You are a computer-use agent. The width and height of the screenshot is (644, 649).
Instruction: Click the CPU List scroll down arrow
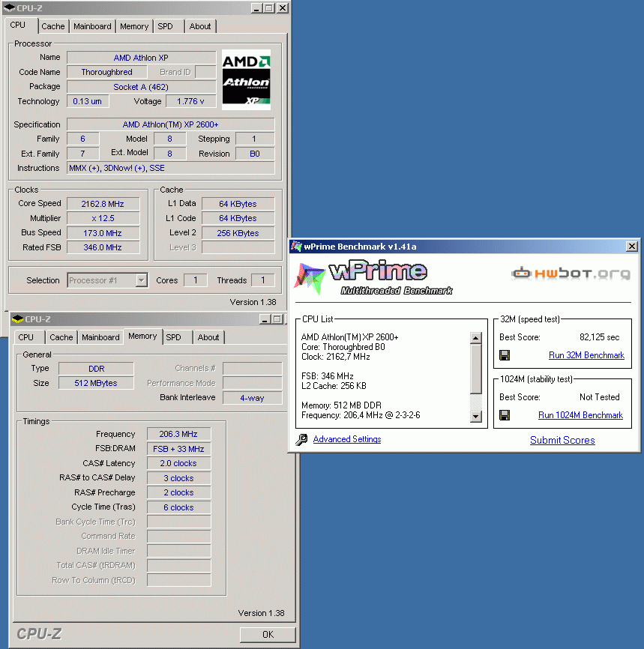[476, 417]
